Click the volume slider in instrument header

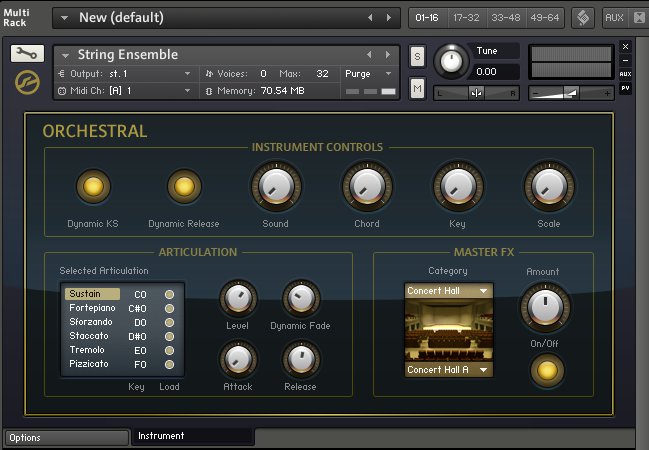coord(570,92)
